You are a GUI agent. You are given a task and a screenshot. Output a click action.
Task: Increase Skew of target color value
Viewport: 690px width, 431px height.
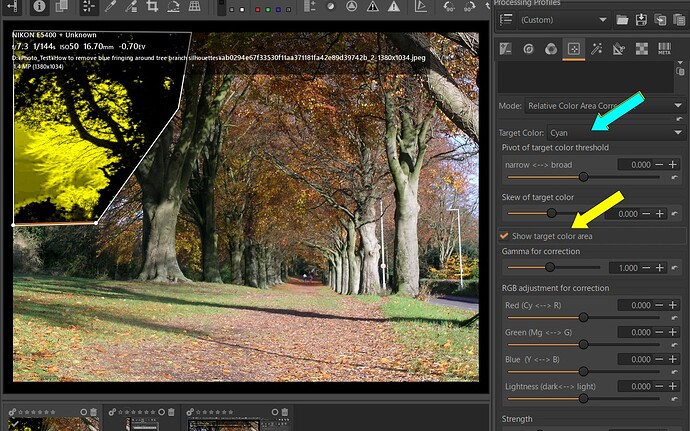pyautogui.click(x=660, y=214)
